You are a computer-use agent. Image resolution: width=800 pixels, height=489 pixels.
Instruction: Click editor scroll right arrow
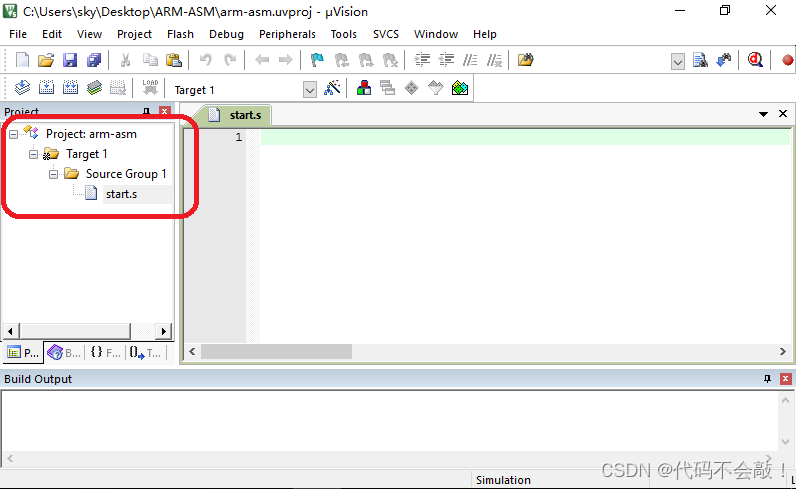pos(782,351)
